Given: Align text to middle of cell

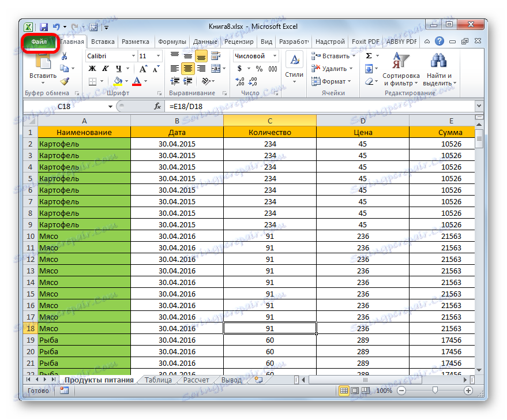Looking at the screenshot, I should pos(188,56).
